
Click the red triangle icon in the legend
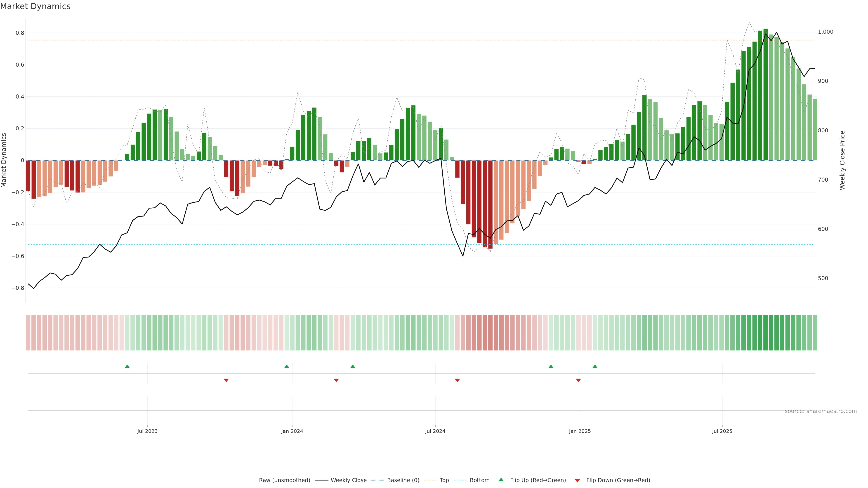tap(578, 481)
